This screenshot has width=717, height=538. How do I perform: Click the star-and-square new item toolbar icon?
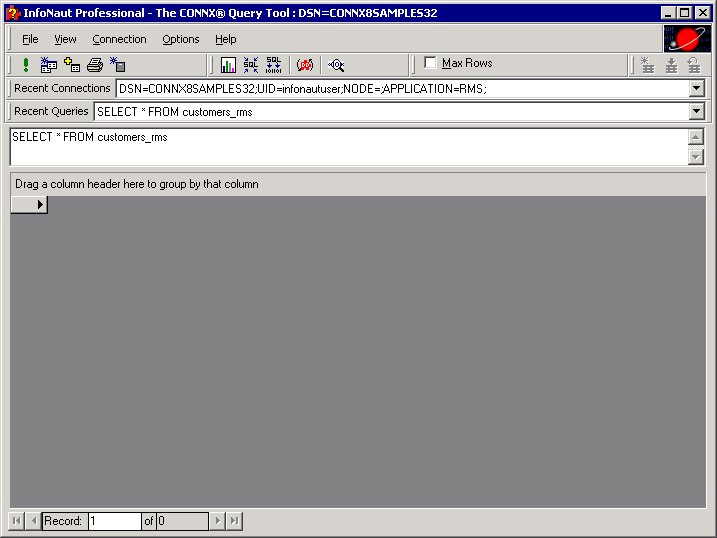pyautogui.click(x=118, y=65)
